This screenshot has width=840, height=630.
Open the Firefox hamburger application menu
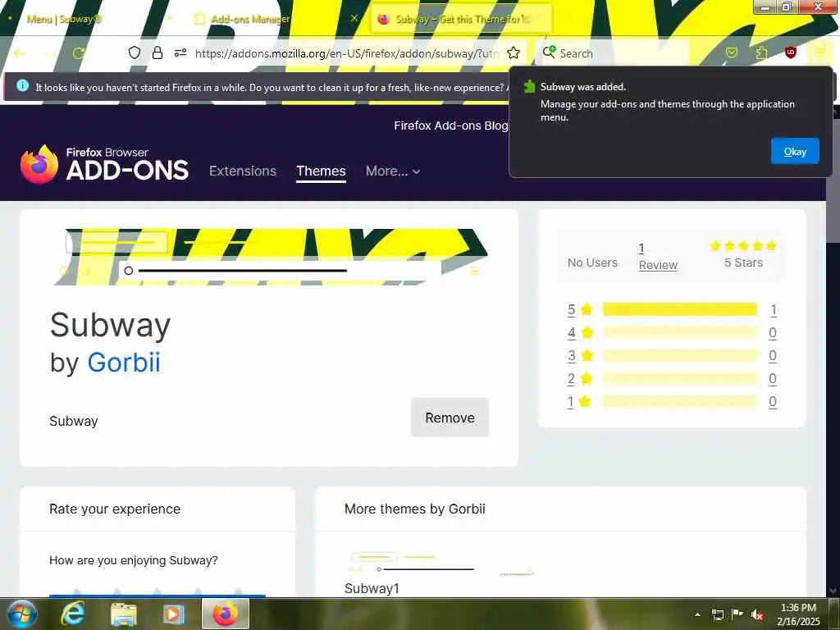click(820, 52)
